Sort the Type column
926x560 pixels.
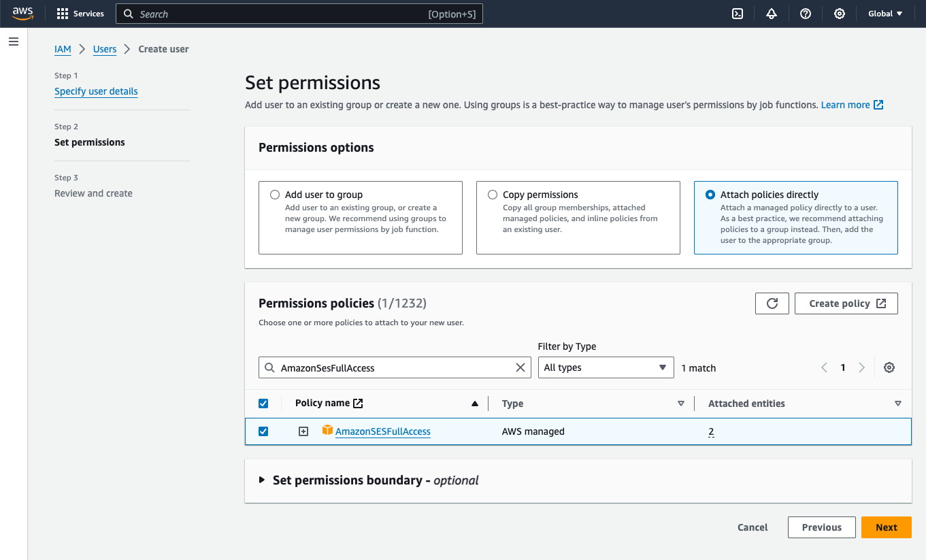[681, 403]
